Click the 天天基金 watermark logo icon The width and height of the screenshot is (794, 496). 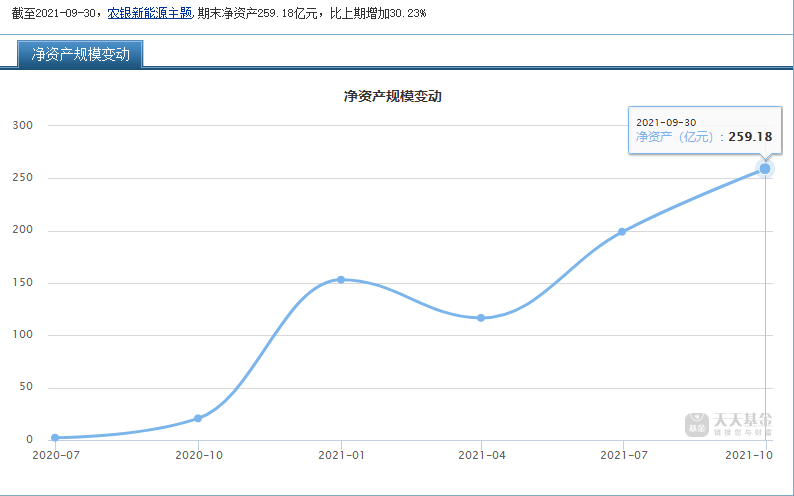pos(697,425)
